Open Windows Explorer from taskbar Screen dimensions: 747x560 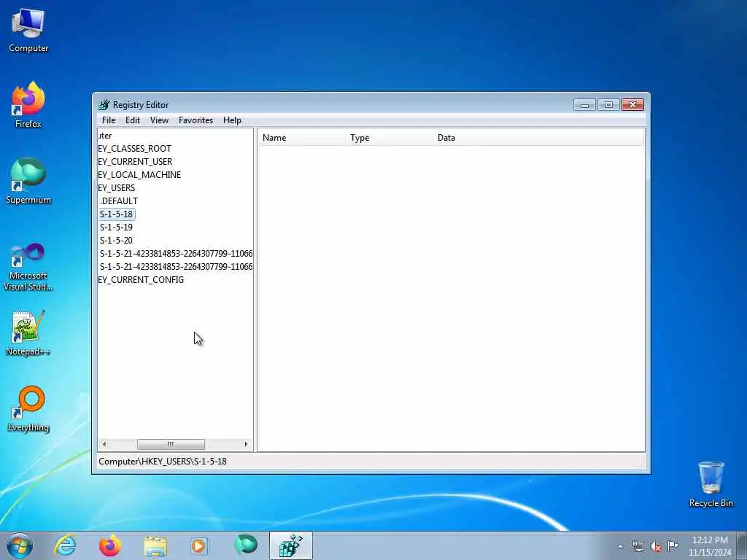[x=155, y=545]
